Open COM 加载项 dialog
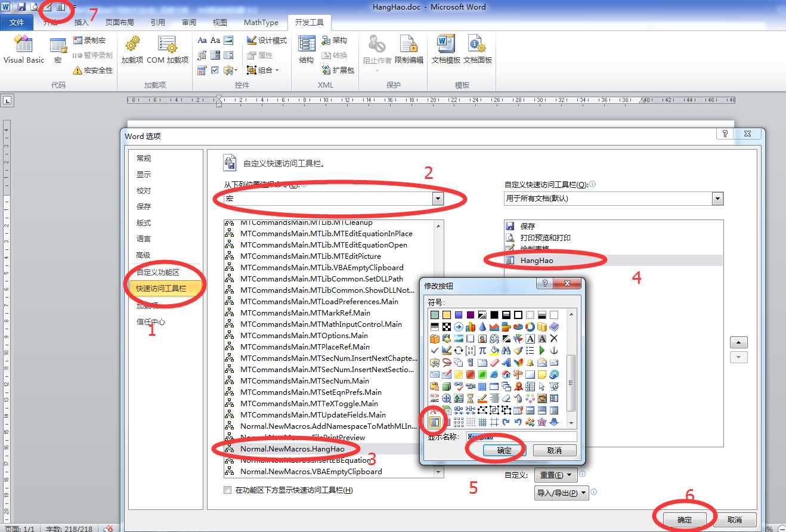This screenshot has width=786, height=532. [x=168, y=50]
